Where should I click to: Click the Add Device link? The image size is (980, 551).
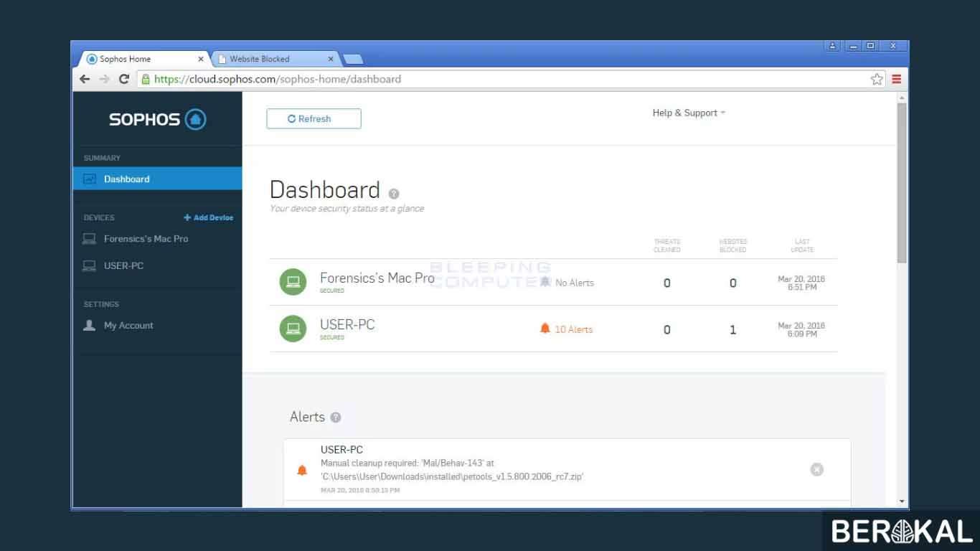[x=209, y=217]
